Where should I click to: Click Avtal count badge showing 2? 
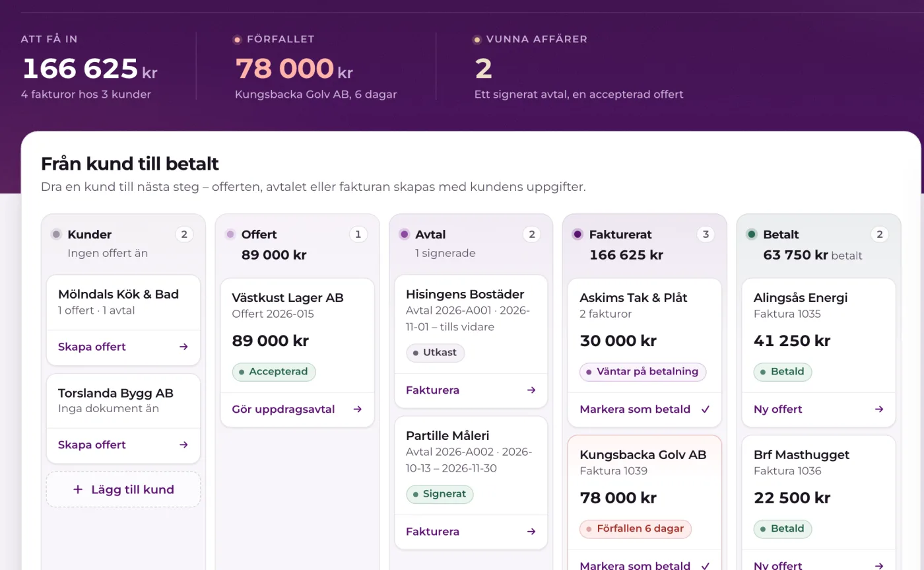(x=532, y=234)
